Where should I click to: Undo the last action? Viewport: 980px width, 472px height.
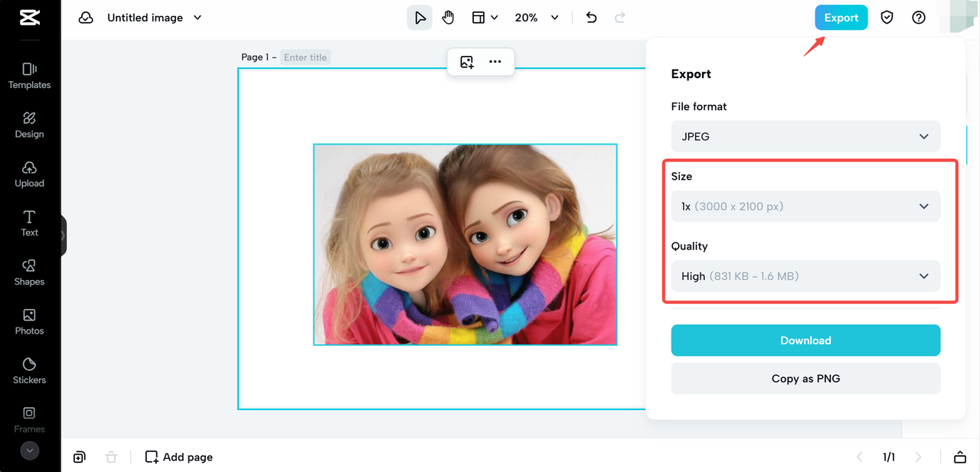tap(591, 18)
